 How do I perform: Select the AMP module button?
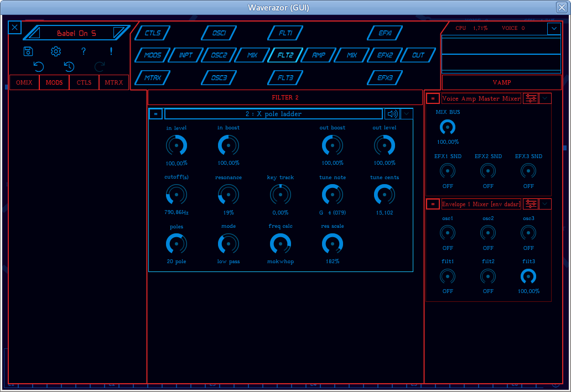[x=318, y=55]
